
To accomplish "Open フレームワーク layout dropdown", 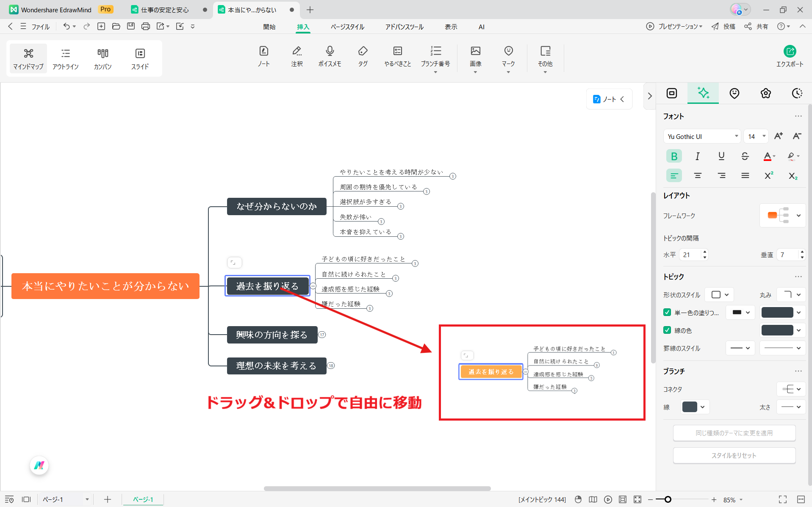I will 782,216.
